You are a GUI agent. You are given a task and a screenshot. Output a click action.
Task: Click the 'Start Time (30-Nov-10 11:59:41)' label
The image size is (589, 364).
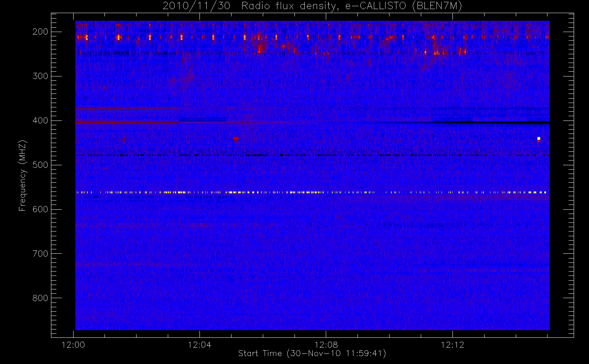click(312, 353)
